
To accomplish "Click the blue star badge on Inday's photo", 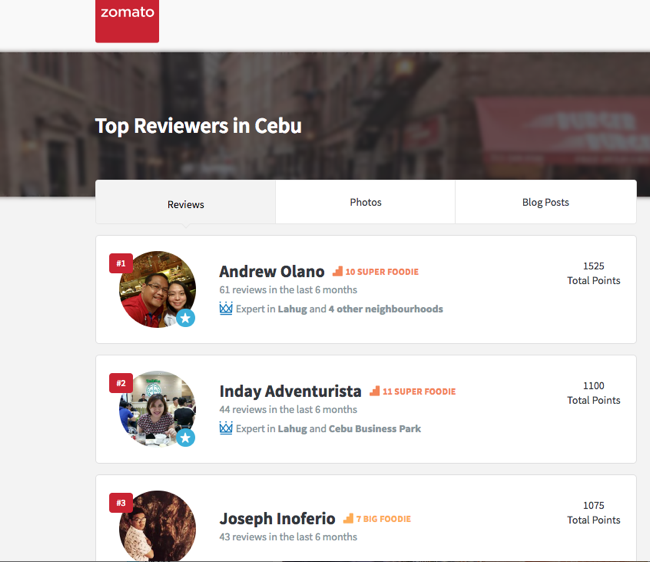I will (186, 438).
